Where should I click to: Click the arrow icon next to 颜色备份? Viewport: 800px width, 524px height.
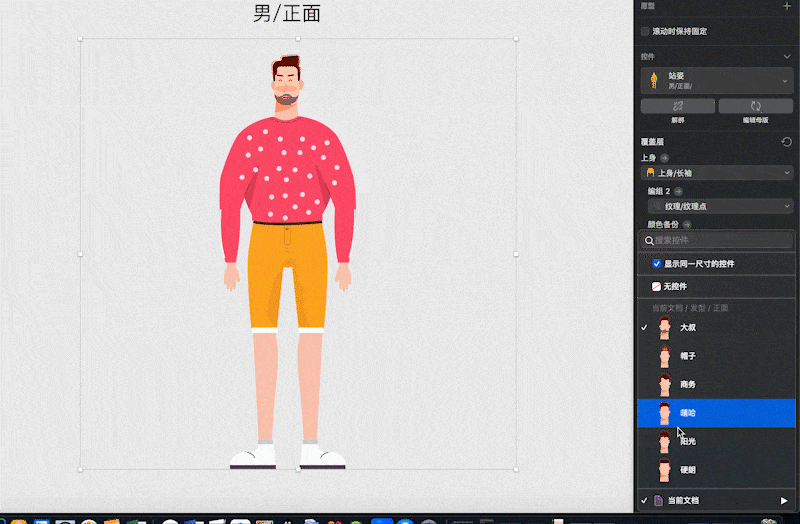[x=687, y=224]
